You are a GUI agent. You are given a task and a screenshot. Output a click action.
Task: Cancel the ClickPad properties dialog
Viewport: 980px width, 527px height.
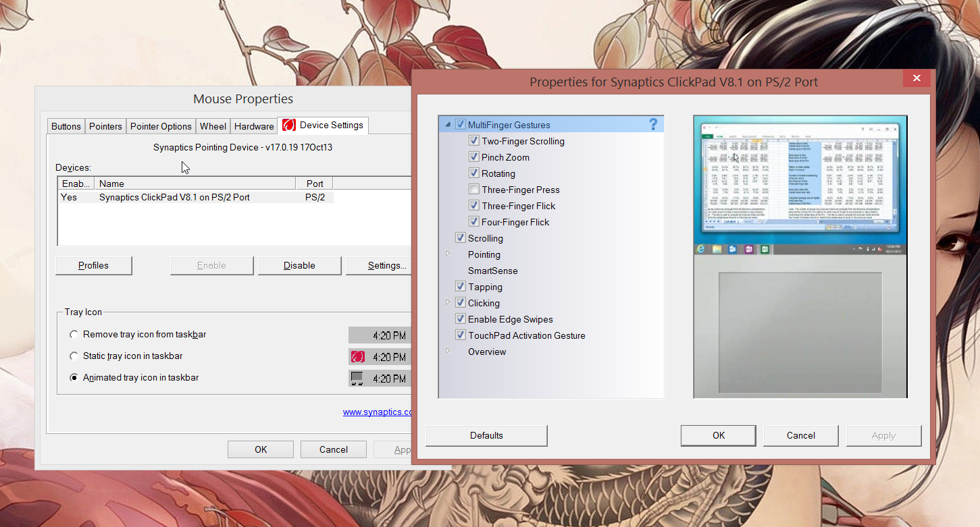pyautogui.click(x=801, y=435)
